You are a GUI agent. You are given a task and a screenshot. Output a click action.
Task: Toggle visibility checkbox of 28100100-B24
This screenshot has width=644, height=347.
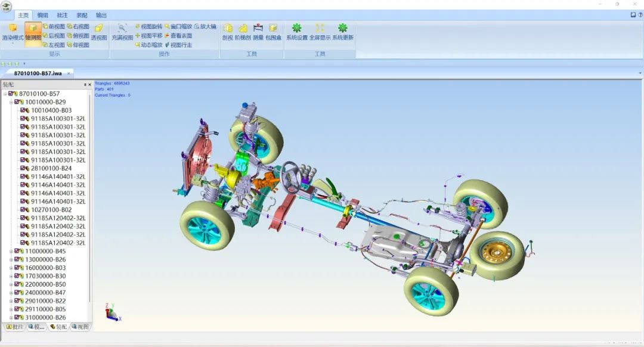[23, 168]
